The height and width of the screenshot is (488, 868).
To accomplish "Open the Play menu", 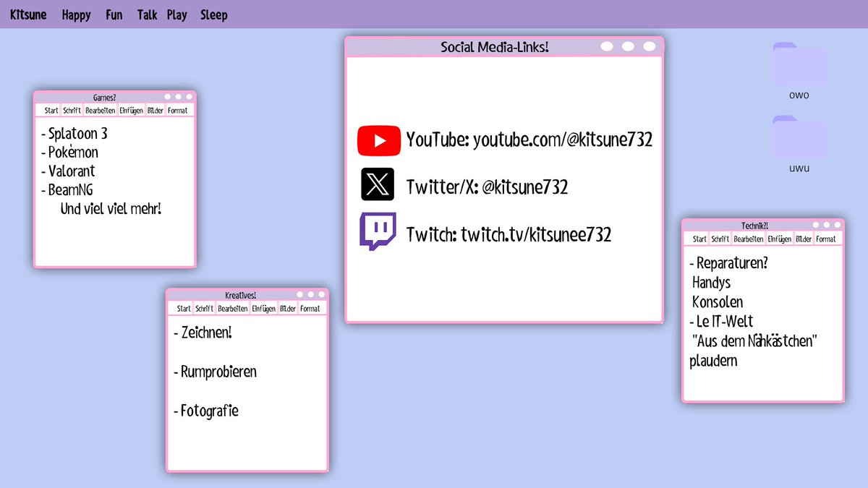I will tap(176, 14).
